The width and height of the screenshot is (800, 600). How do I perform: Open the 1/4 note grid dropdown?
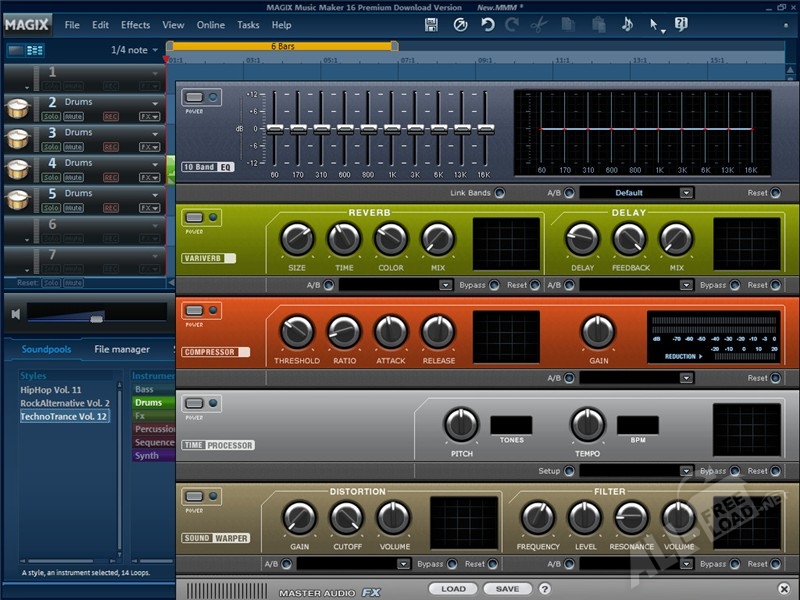pyautogui.click(x=133, y=50)
